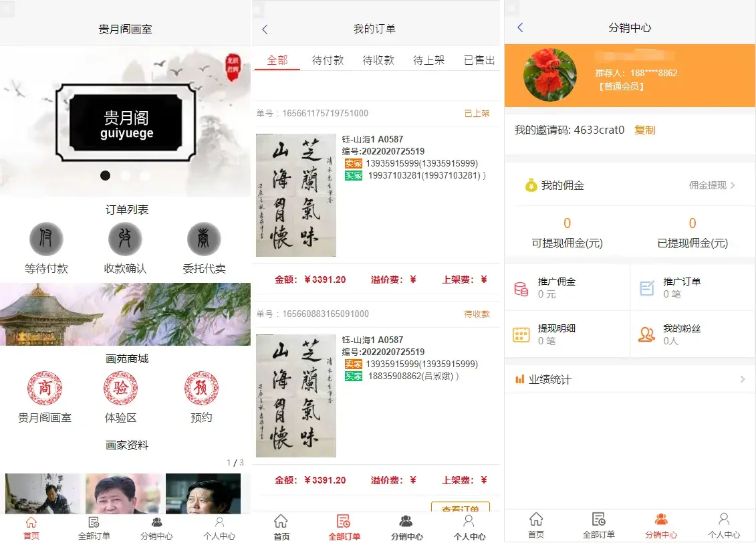Open 我的粉丝 people icon

(x=646, y=334)
